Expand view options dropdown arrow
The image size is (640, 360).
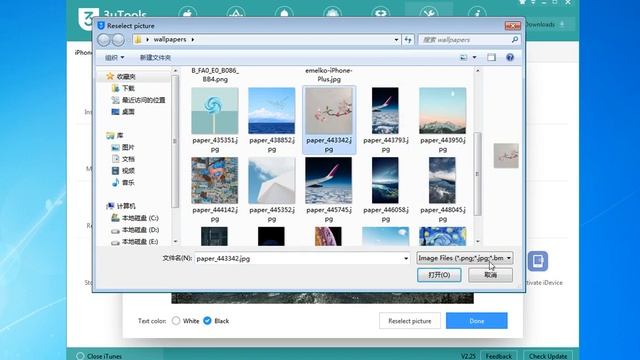(x=474, y=58)
